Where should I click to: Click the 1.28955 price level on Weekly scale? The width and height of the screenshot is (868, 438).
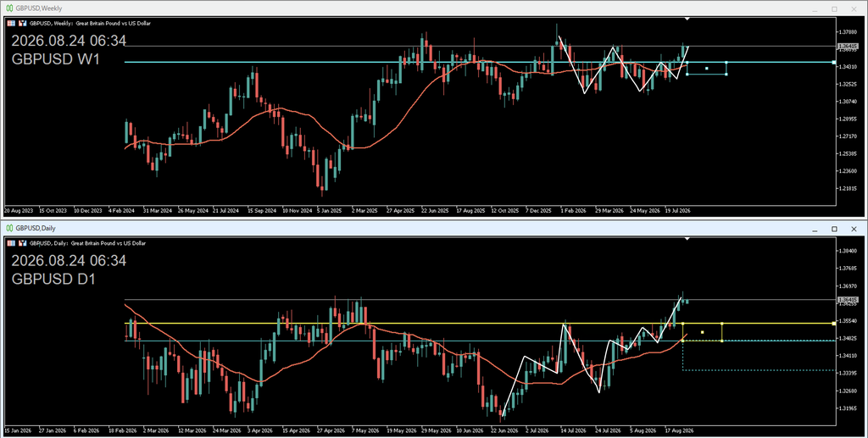click(849, 119)
